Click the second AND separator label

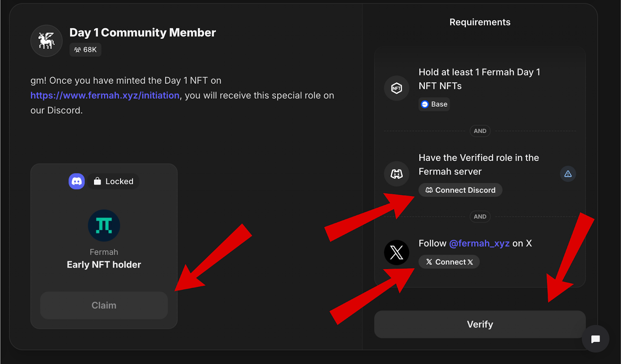click(480, 217)
